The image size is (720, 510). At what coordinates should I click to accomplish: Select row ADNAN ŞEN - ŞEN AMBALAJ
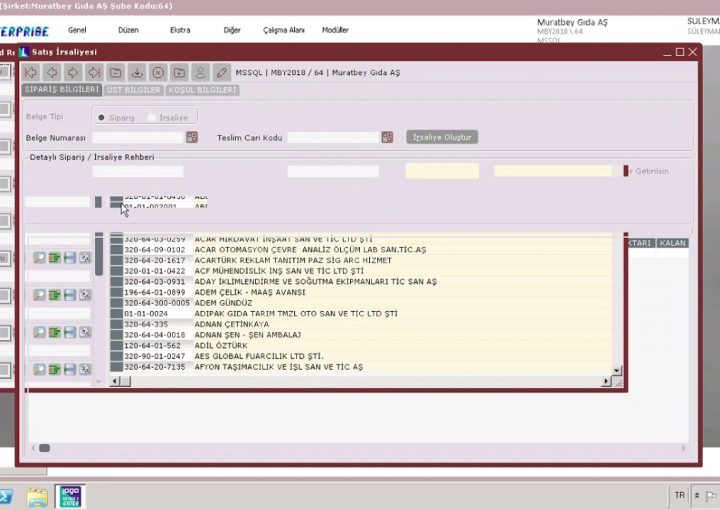(x=360, y=335)
